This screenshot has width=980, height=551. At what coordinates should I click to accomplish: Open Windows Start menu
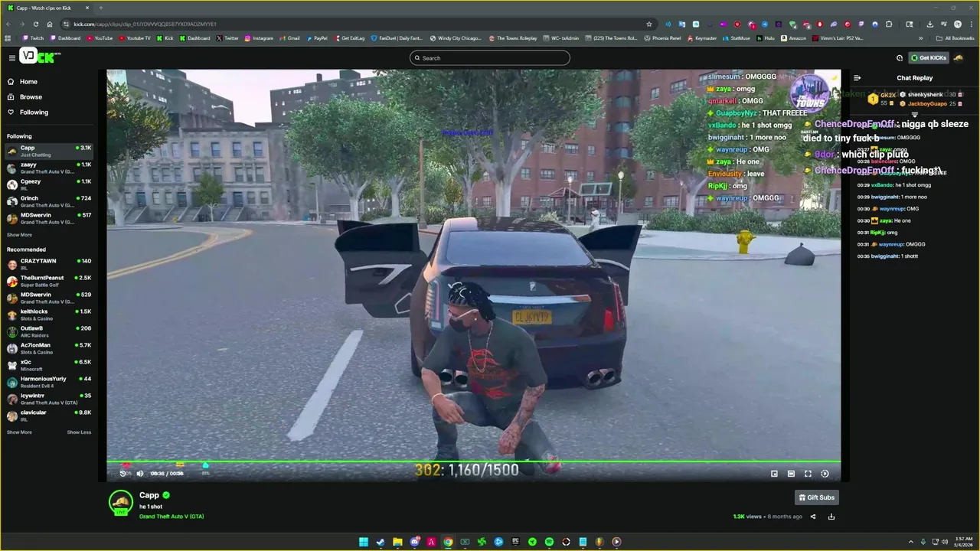(x=364, y=542)
